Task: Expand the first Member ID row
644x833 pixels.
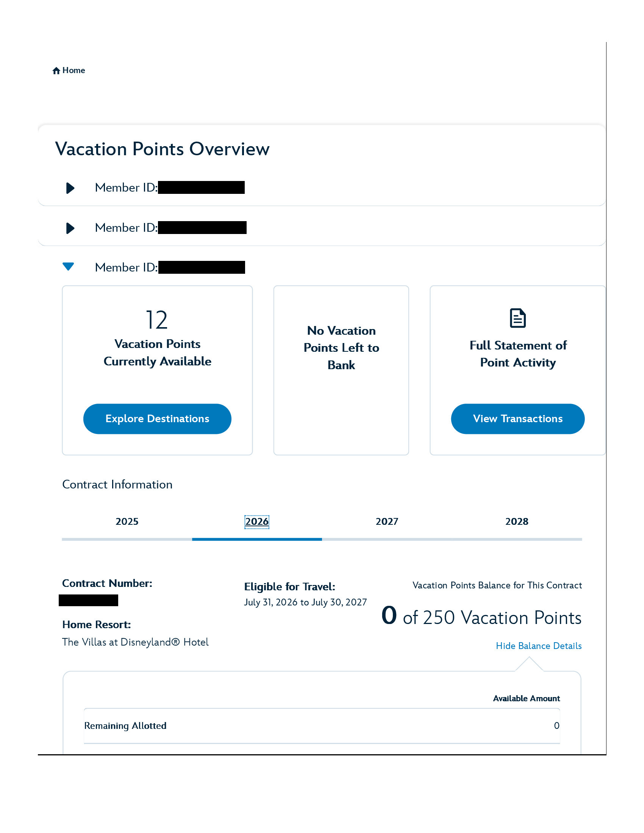Action: click(x=70, y=188)
